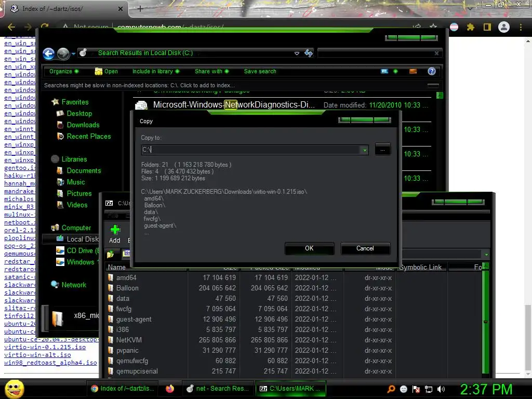Select the pvpanic folder row
Screen dimensions: 532x399
click(x=294, y=351)
